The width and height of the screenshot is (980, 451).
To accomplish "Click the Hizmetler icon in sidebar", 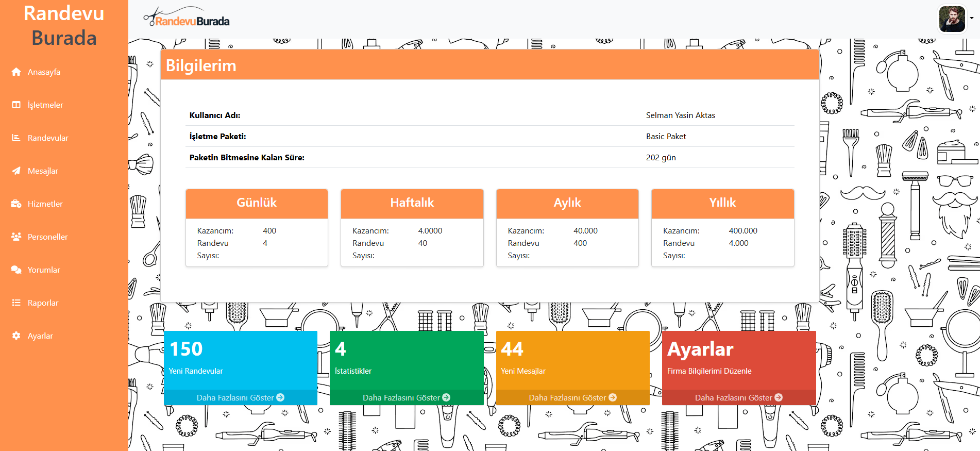I will coord(16,204).
